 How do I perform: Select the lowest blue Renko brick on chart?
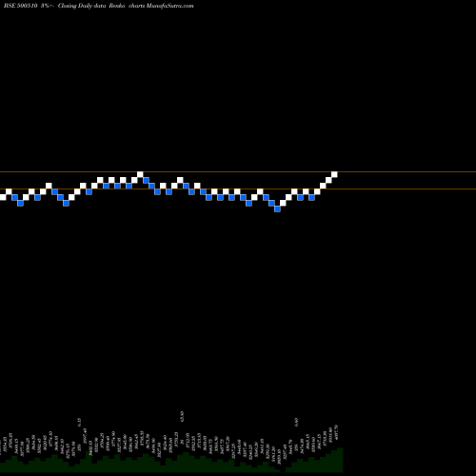pos(277,208)
